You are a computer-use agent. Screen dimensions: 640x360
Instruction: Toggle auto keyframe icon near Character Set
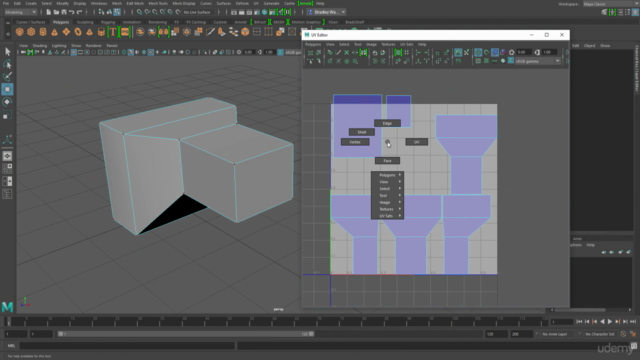point(623,334)
